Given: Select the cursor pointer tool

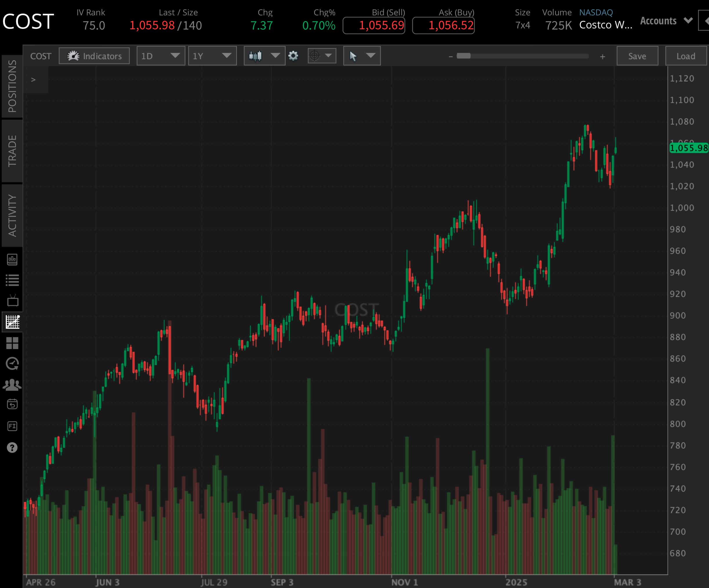Looking at the screenshot, I should (352, 56).
